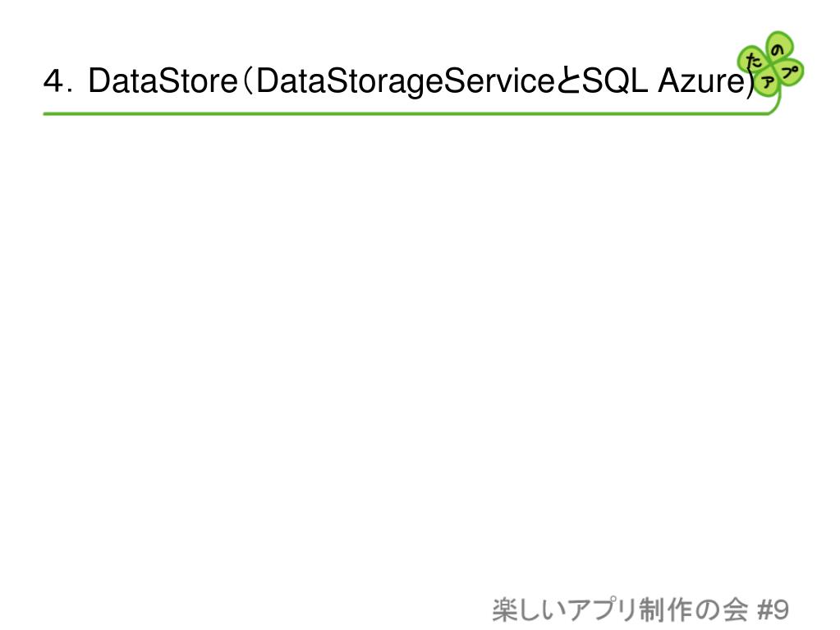This screenshot has height=630, width=840.
Task: Select the clover leaf labeled プ
Action: coord(788,72)
